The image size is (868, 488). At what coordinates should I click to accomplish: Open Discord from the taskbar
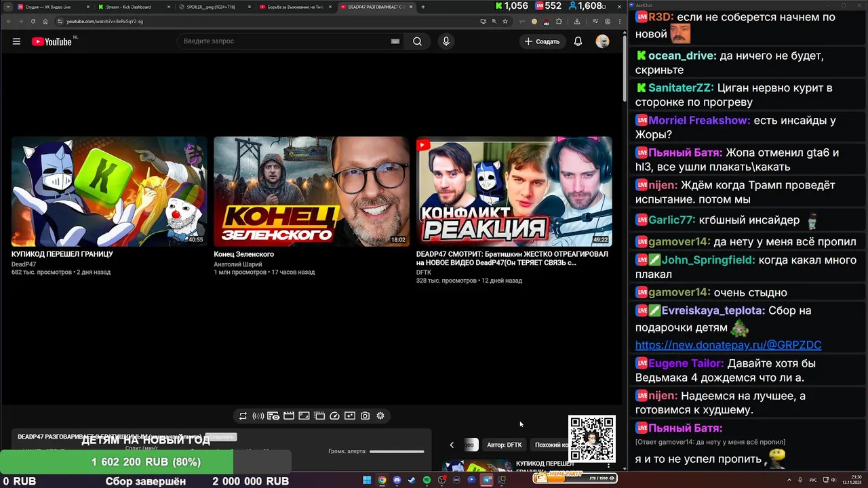point(397,480)
